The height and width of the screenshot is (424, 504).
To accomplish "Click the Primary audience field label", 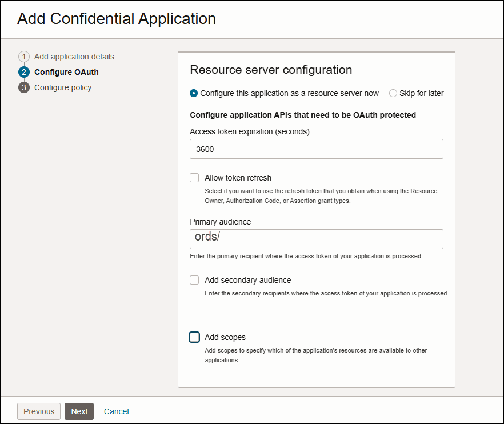I will click(x=220, y=222).
